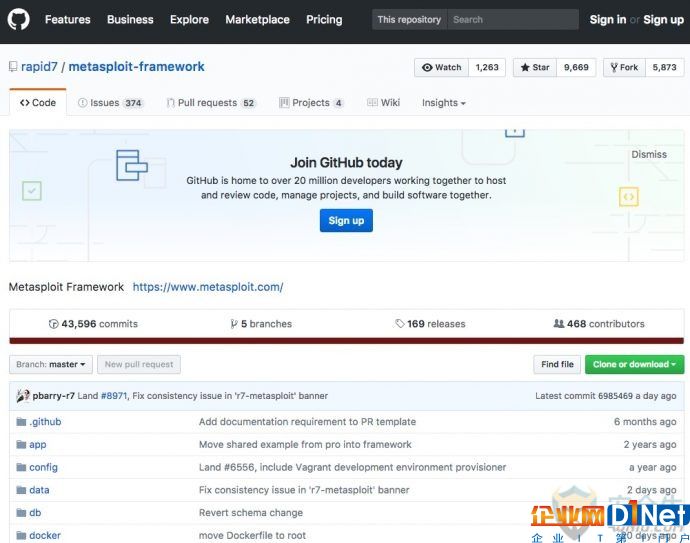This screenshot has width=690, height=543.
Task: Open the metasploit-framework repository link
Action: [x=136, y=67]
